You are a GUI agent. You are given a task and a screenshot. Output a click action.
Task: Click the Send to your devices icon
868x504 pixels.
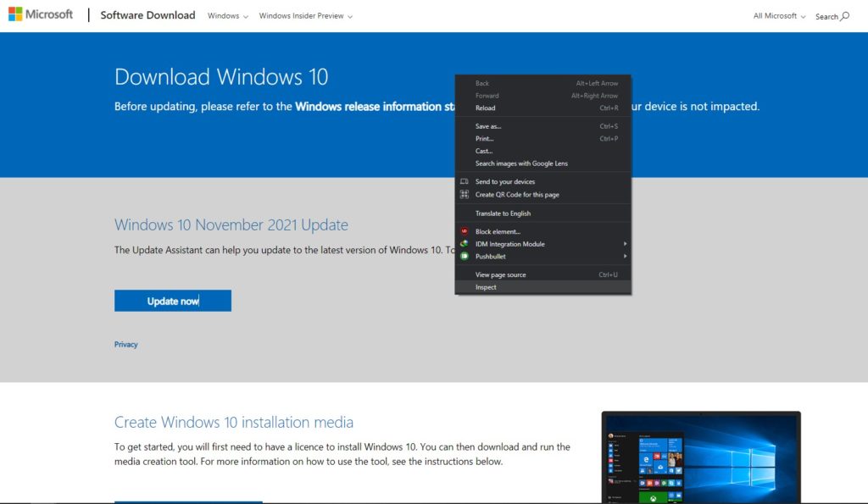tap(464, 181)
